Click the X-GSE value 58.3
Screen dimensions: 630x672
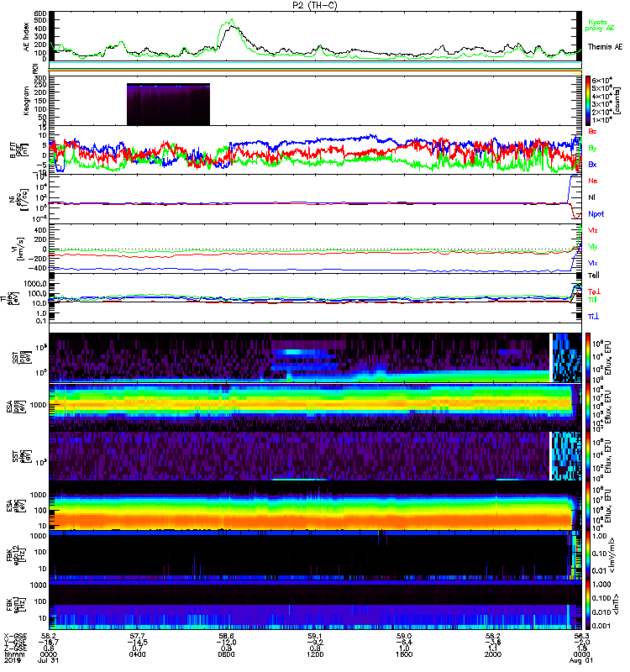pyautogui.click(x=582, y=636)
